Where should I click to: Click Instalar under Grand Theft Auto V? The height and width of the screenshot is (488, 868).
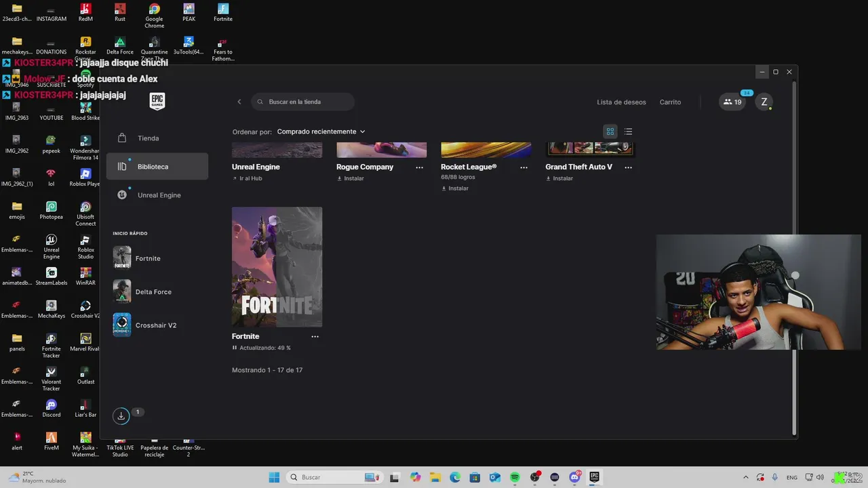(x=559, y=178)
